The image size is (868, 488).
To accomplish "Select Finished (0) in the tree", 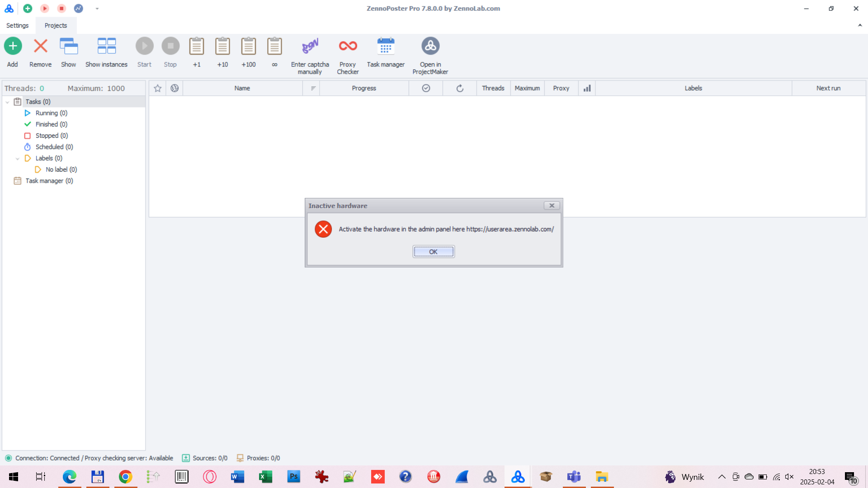I will pos(52,124).
